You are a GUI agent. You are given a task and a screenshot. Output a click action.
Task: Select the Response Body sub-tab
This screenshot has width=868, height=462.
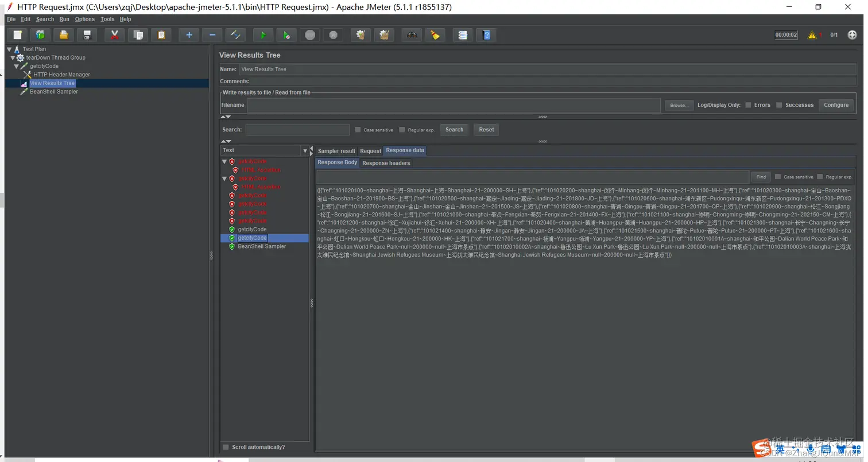(x=338, y=162)
